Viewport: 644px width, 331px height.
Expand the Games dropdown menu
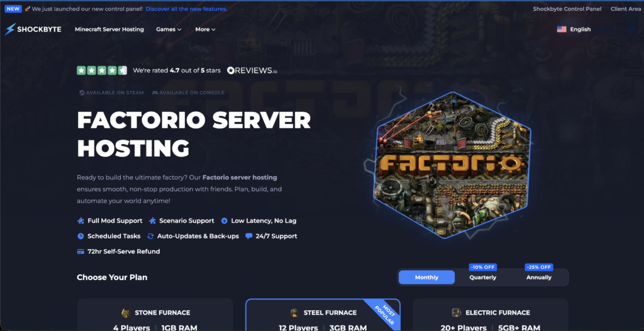[169, 29]
